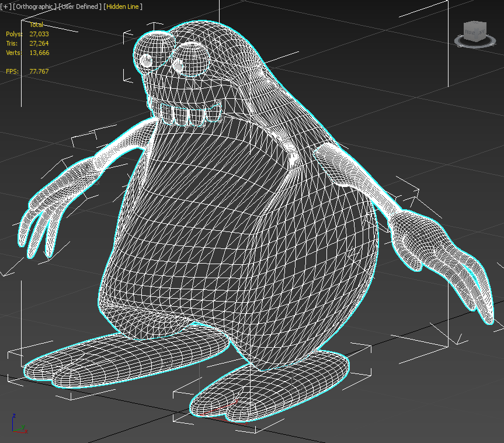Click the FPS value 77.767
This screenshot has width=504, height=443.
(x=39, y=71)
